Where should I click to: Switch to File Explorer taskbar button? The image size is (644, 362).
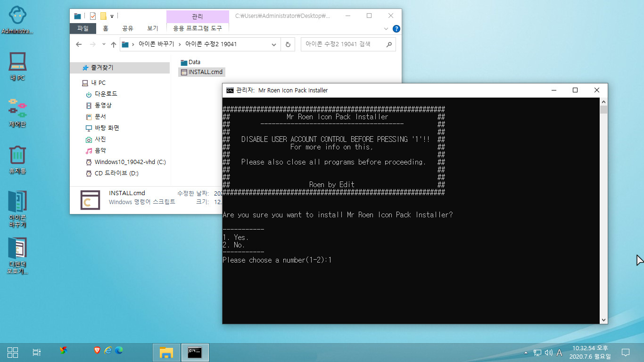point(166,352)
